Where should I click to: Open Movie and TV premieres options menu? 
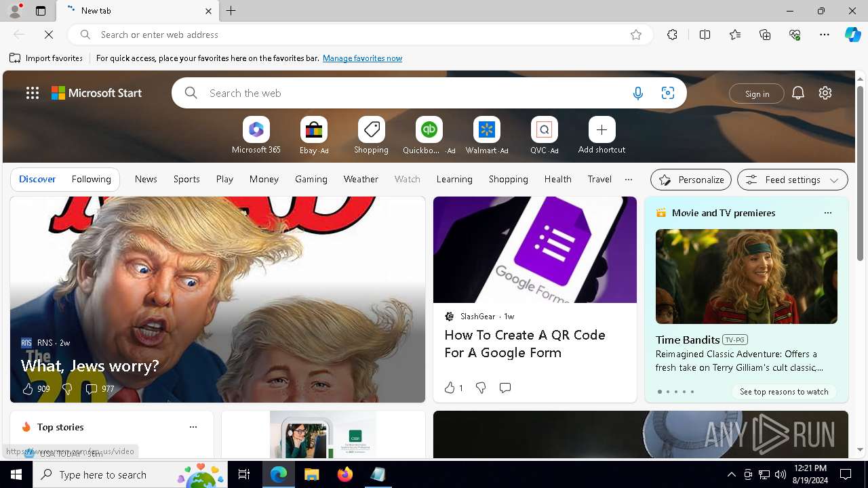(x=827, y=213)
